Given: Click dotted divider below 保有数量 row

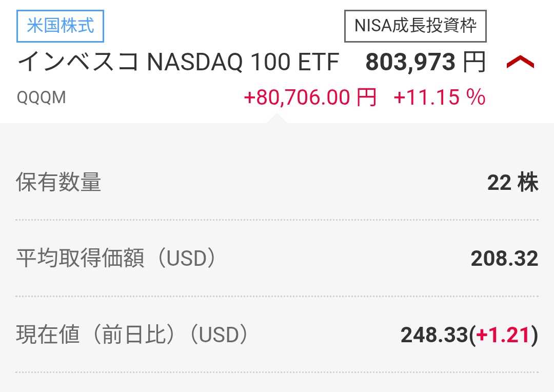Looking at the screenshot, I should click(277, 220).
